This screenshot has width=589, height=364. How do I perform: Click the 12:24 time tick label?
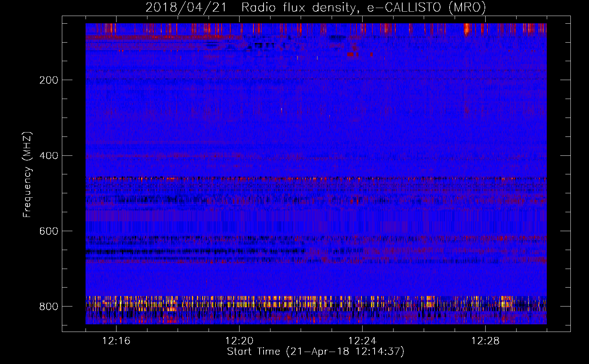(x=362, y=341)
